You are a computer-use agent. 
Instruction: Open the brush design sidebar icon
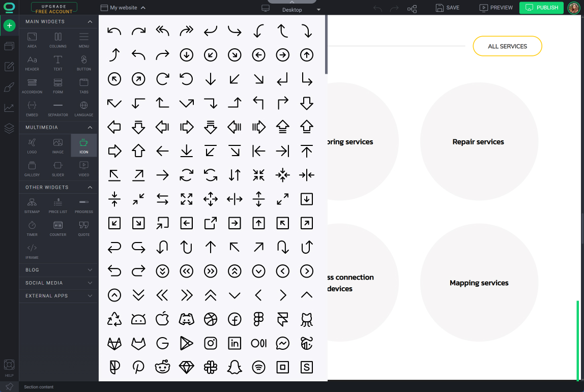pyautogui.click(x=9, y=87)
